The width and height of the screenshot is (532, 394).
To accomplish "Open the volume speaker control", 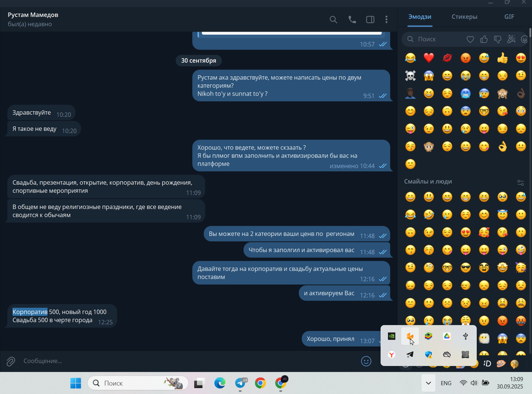I will [474, 383].
